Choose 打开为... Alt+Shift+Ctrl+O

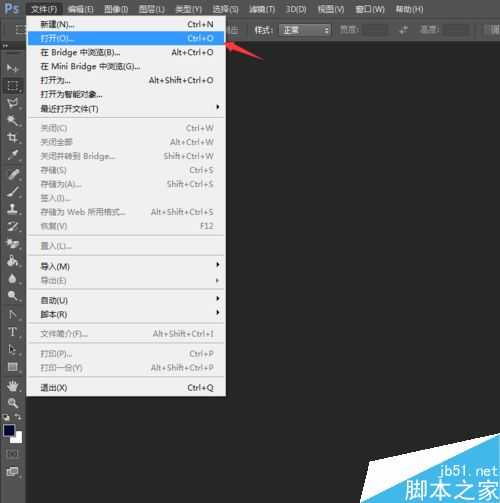126,80
